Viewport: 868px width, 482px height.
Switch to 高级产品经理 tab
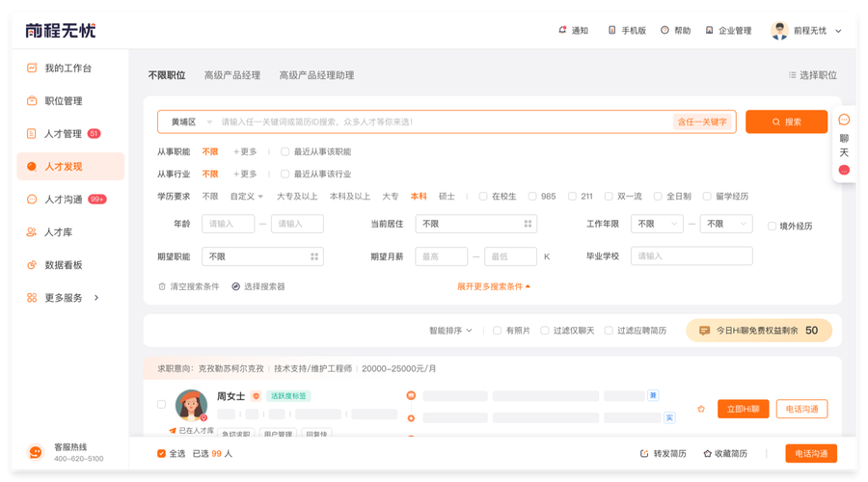tap(232, 75)
